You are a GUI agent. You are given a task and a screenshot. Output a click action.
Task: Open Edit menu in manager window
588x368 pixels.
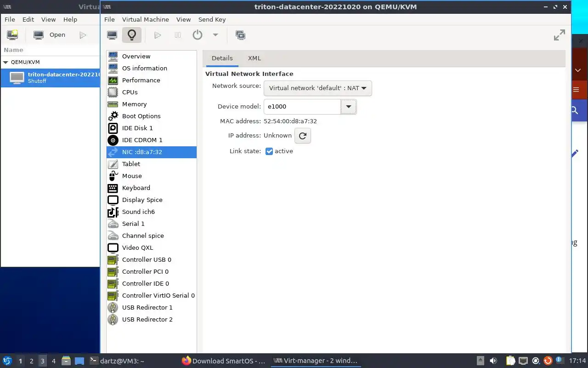point(28,19)
